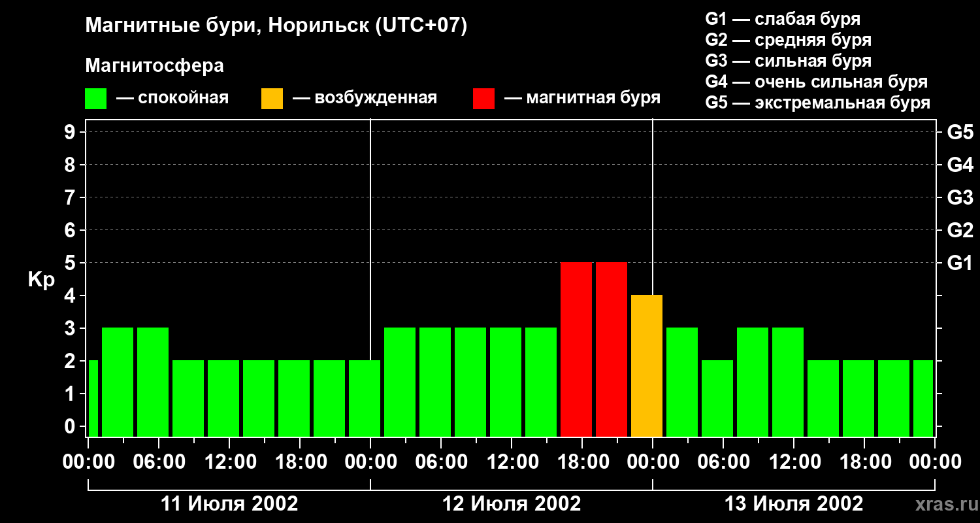
Task: Click the '12:00' time label for 13 Июля
Action: pyautogui.click(x=794, y=462)
